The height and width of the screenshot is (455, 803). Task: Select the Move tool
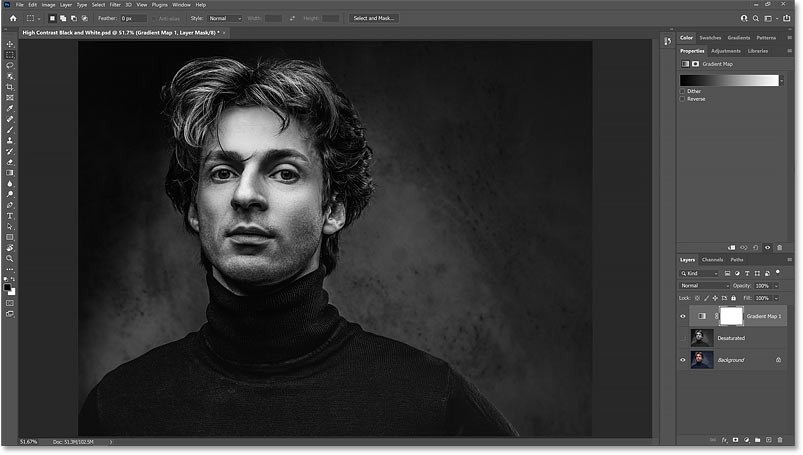pos(10,44)
